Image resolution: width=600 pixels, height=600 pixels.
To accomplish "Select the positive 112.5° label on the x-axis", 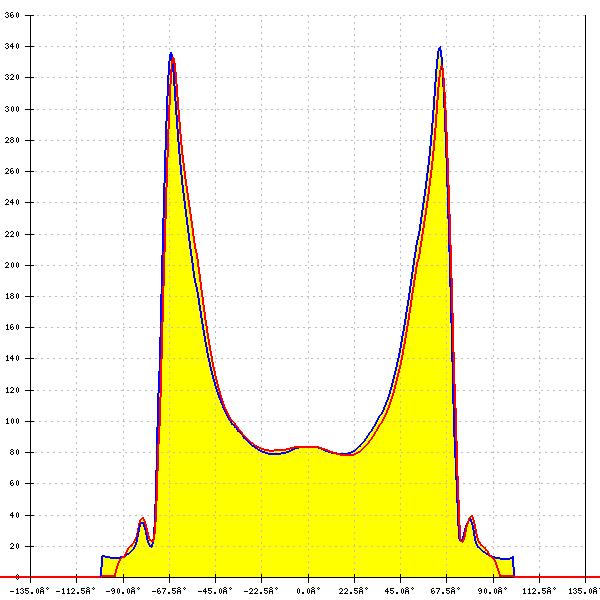I will tap(540, 591).
